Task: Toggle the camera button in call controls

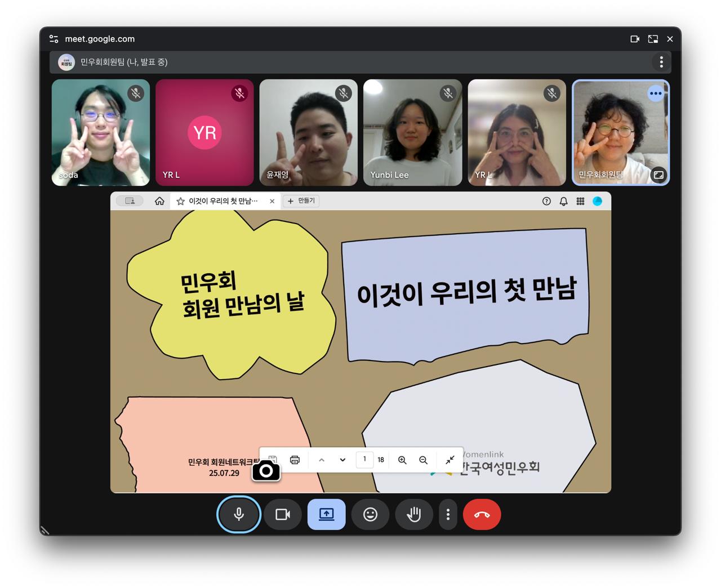Action: click(x=283, y=514)
